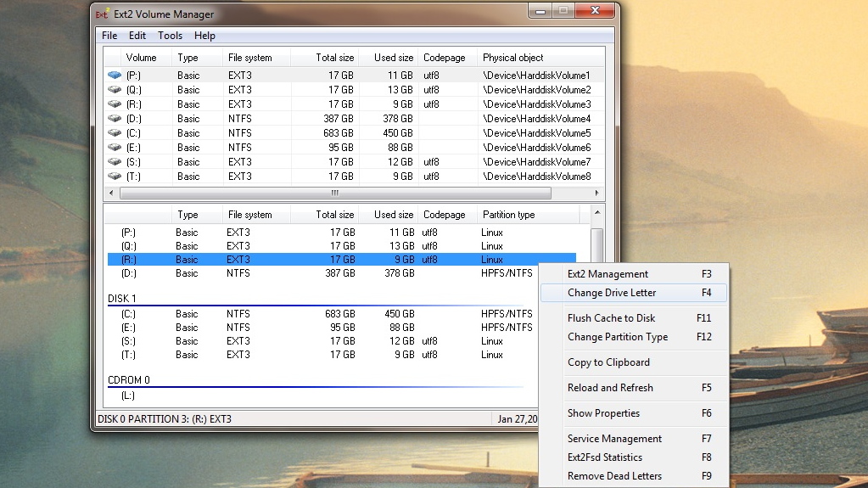Choose Change Drive Letter in context menu
Viewport: 868px width, 488px height.
click(x=634, y=293)
